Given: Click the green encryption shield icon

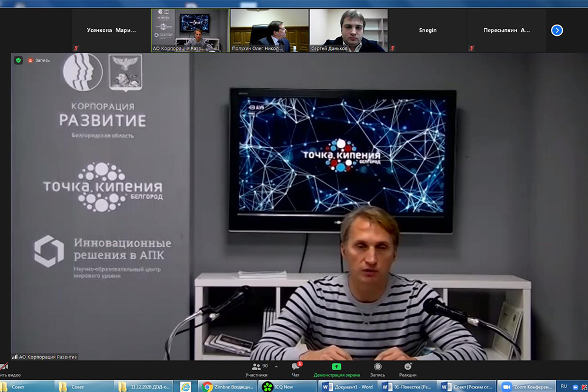Looking at the screenshot, I should pyautogui.click(x=18, y=60).
